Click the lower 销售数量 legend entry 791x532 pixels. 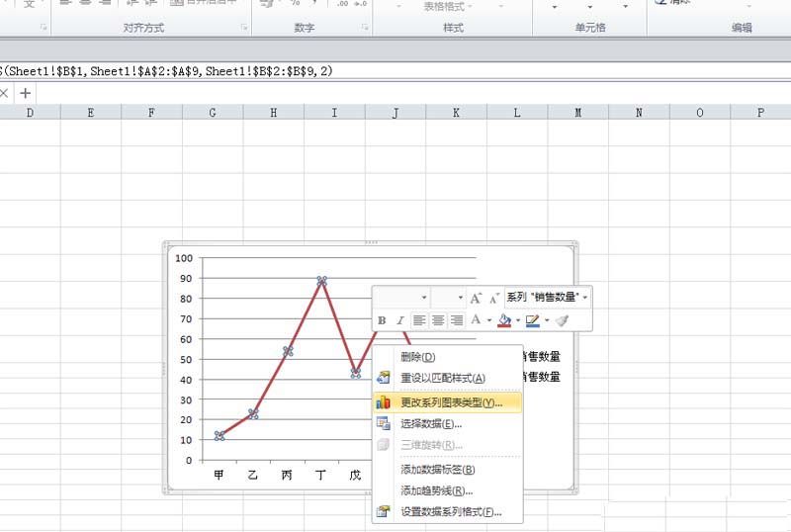541,377
